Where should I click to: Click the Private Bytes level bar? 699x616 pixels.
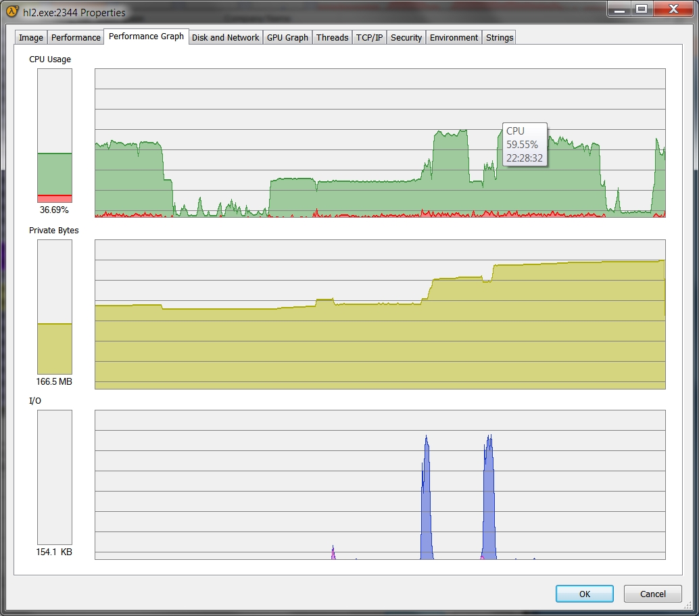(x=54, y=307)
